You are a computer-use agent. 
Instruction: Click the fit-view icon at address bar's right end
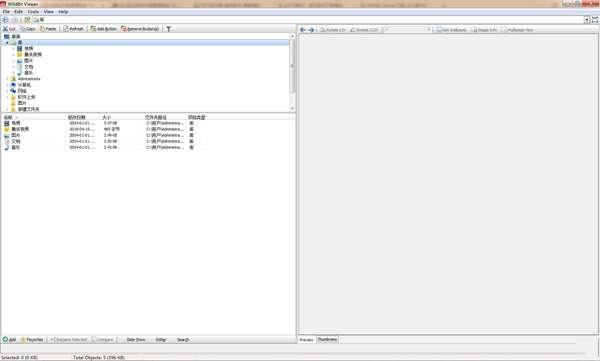(595, 20)
